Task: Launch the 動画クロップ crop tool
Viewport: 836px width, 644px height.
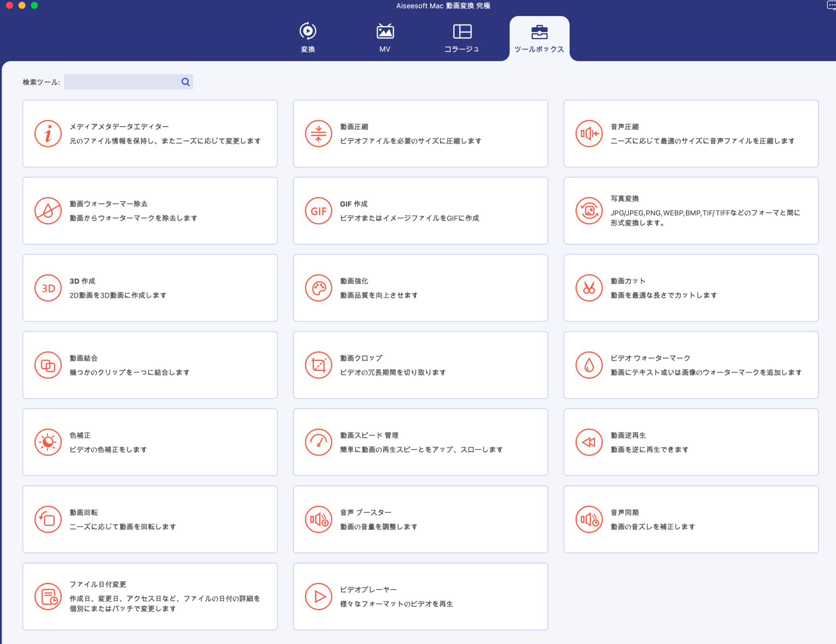Action: coord(420,365)
